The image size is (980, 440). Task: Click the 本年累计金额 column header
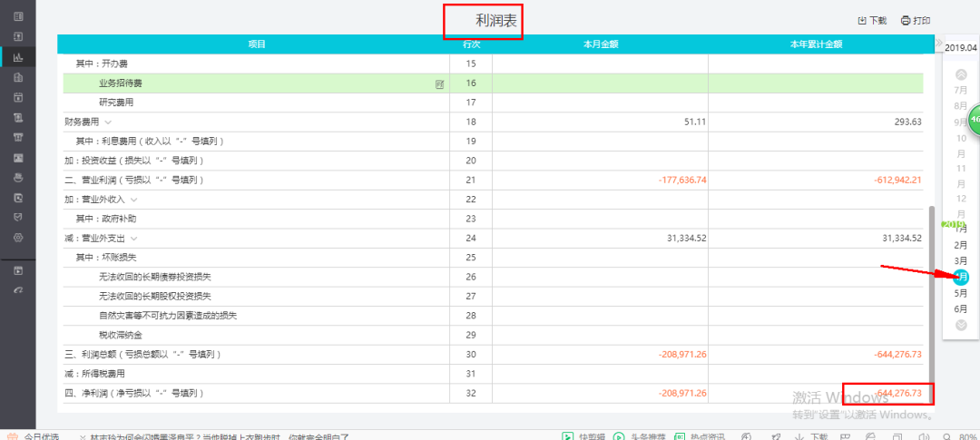(x=816, y=44)
